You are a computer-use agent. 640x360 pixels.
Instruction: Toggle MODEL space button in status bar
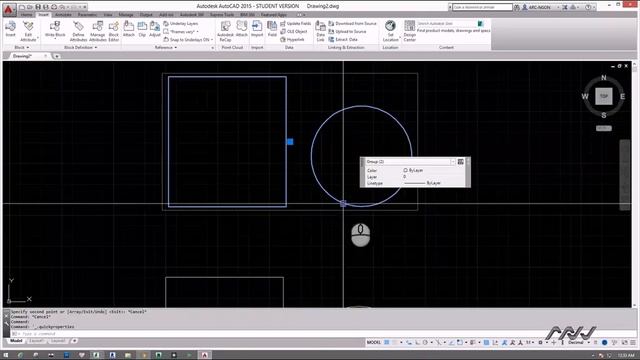(x=373, y=342)
